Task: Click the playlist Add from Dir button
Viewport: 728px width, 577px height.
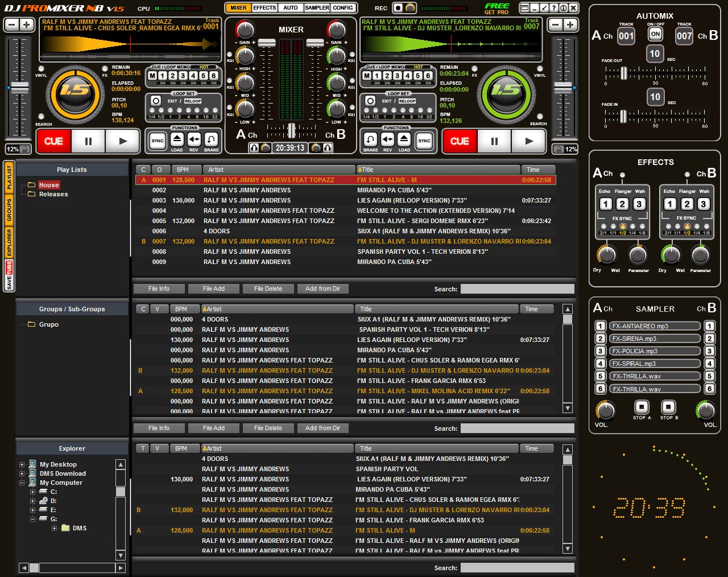Action: pyautogui.click(x=322, y=288)
